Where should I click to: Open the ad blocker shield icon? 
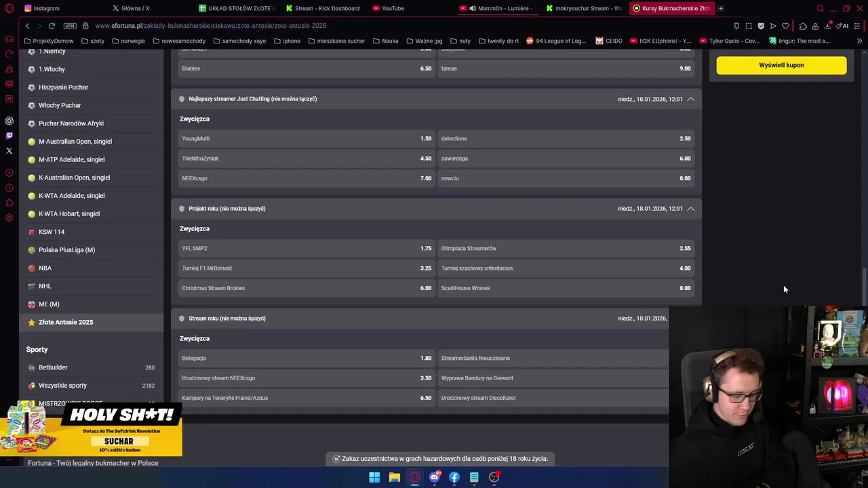(761, 26)
